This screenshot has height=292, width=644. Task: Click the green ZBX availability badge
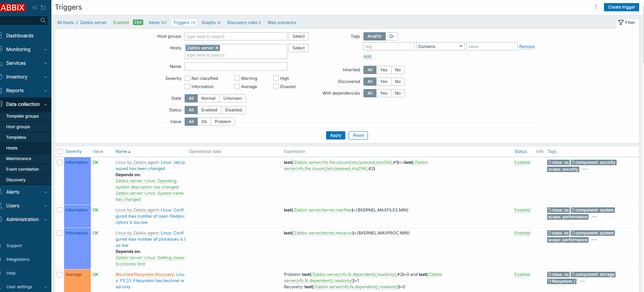click(138, 23)
